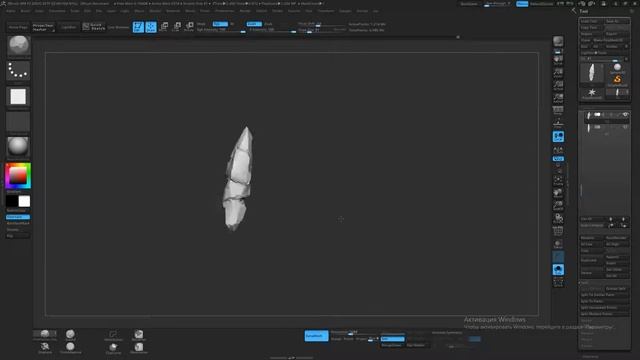Click Split To Parts button

coord(604,301)
